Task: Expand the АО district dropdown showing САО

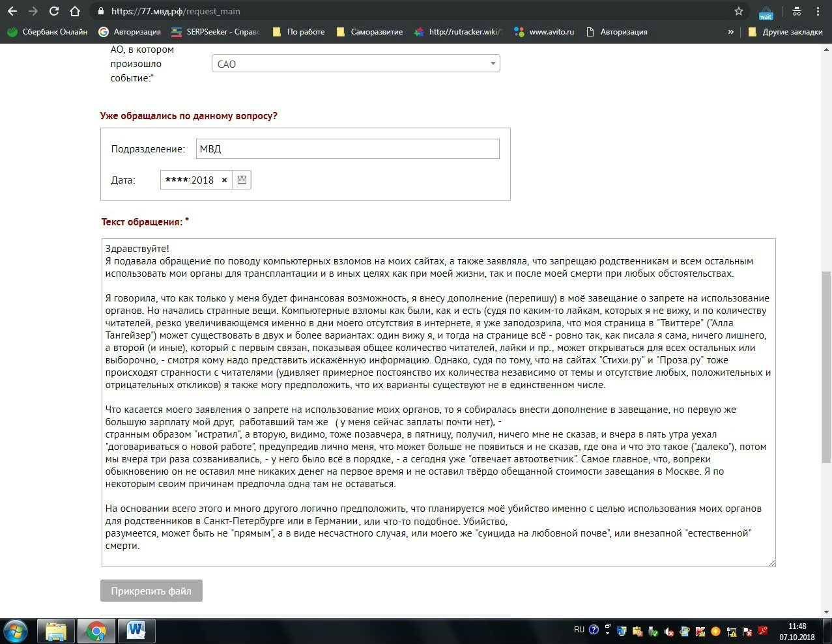Action: click(356, 63)
